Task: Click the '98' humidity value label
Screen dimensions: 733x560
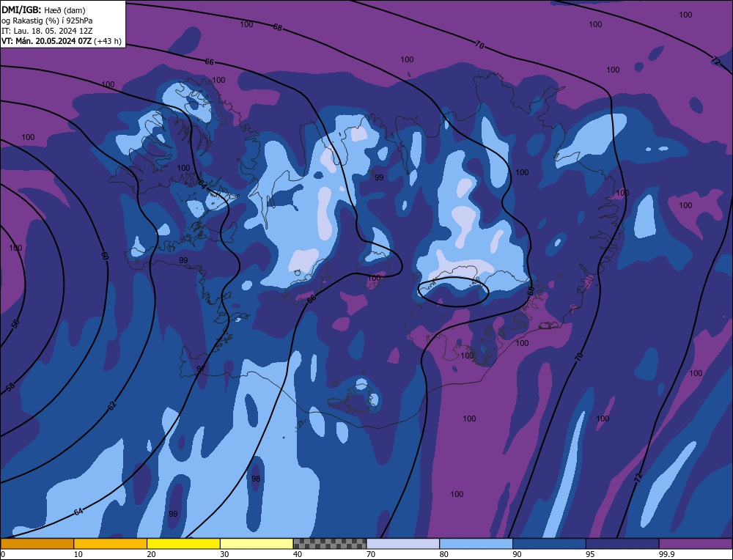Action: [x=256, y=479]
